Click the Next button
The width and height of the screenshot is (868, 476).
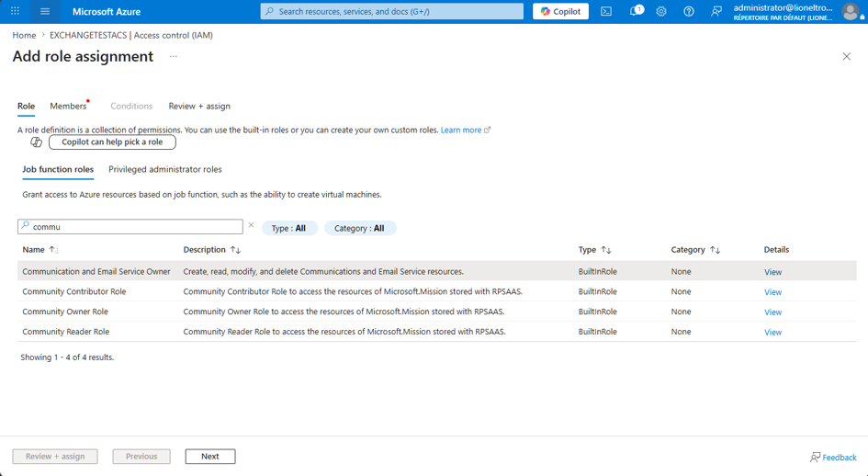coord(210,456)
